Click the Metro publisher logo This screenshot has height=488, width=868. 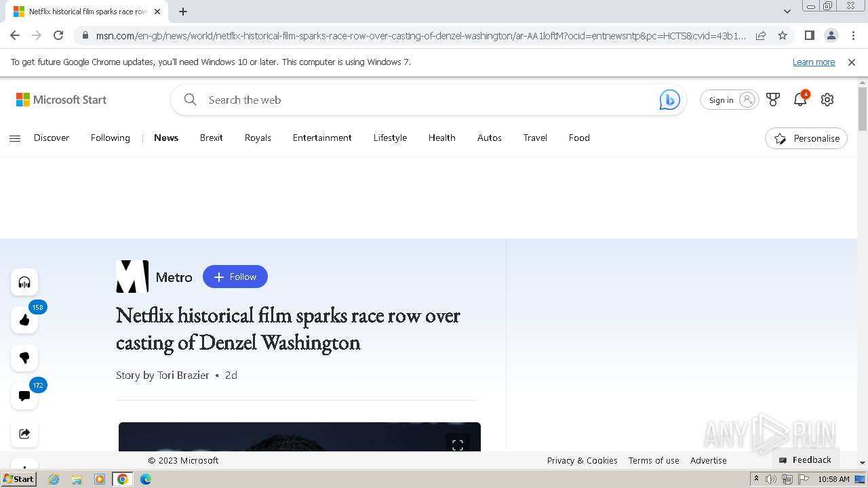pyautogui.click(x=132, y=277)
